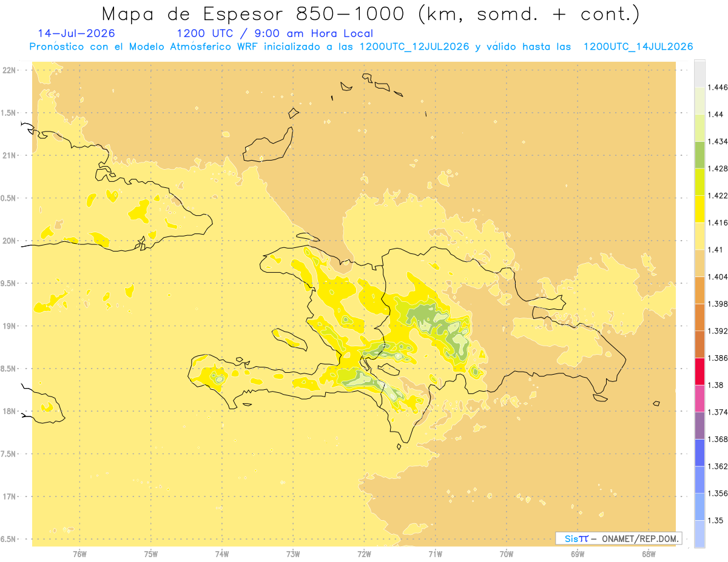Click the legend value '1.362'
Image resolution: width=728 pixels, height=562 pixels.
718,466
